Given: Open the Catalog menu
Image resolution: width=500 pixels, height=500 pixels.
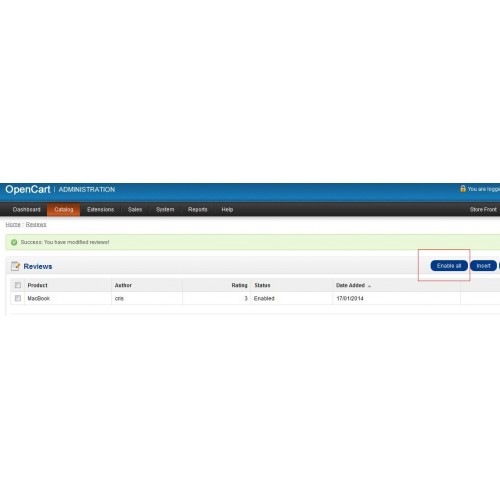Looking at the screenshot, I should coord(63,209).
